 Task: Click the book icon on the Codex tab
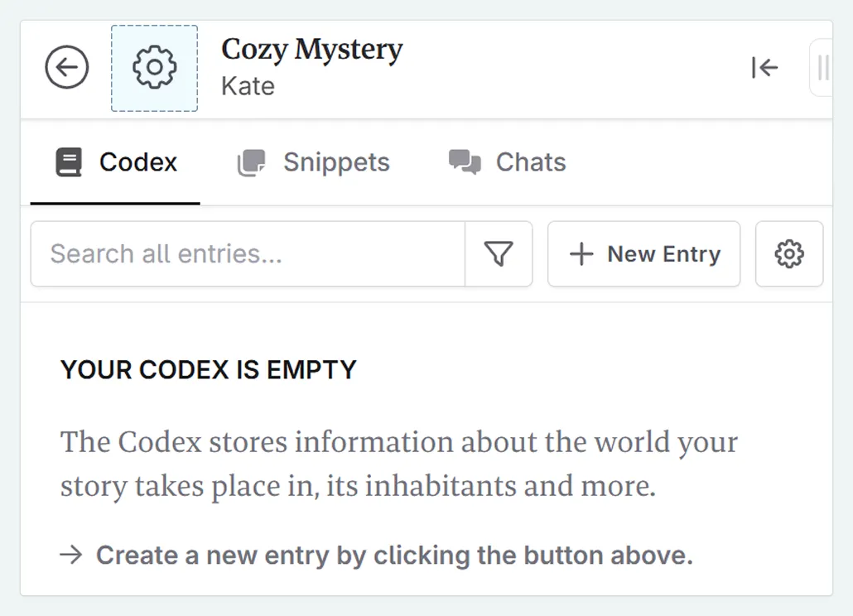[x=69, y=162]
